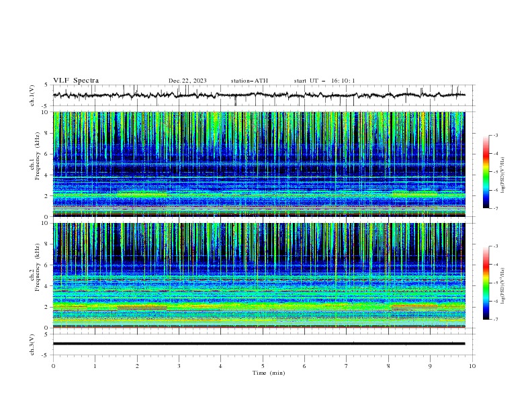Click the time axis tick label '5'

tap(263, 366)
